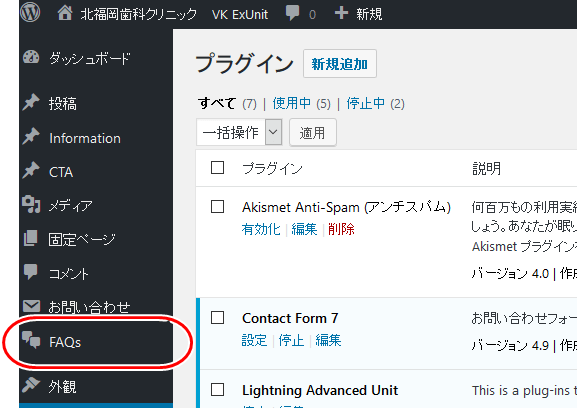577x408 pixels.
Task: Check the Akismet Anti-Spam checkbox
Action: click(217, 206)
